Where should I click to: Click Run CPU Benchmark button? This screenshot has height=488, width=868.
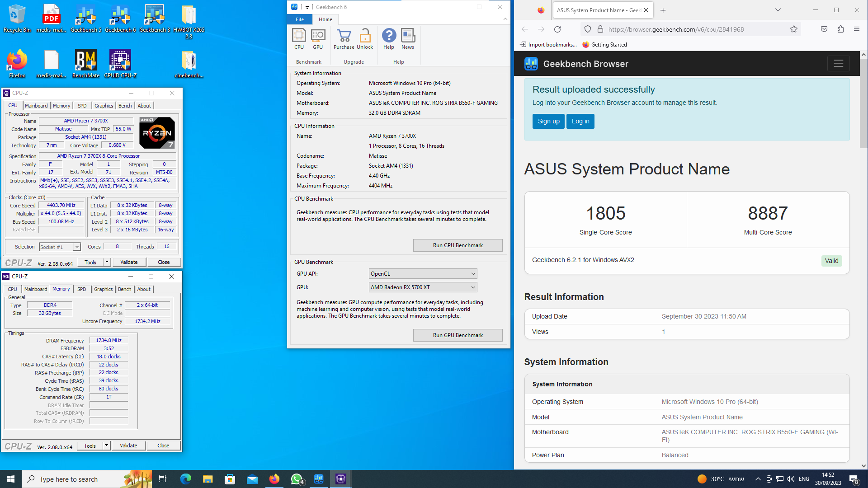tap(458, 245)
